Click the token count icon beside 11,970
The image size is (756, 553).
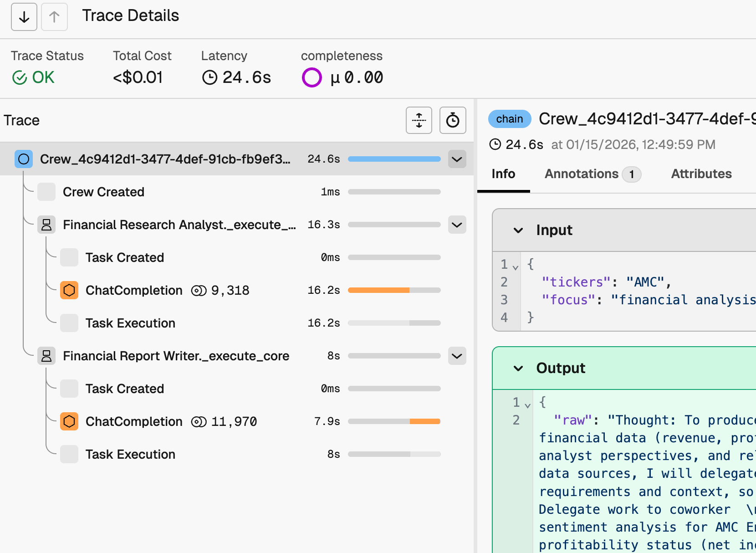199,422
